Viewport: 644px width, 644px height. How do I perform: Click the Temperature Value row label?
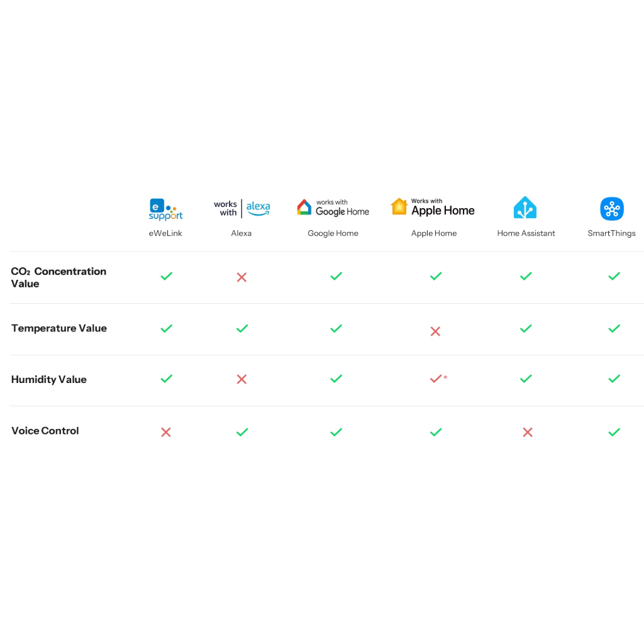click(x=59, y=328)
